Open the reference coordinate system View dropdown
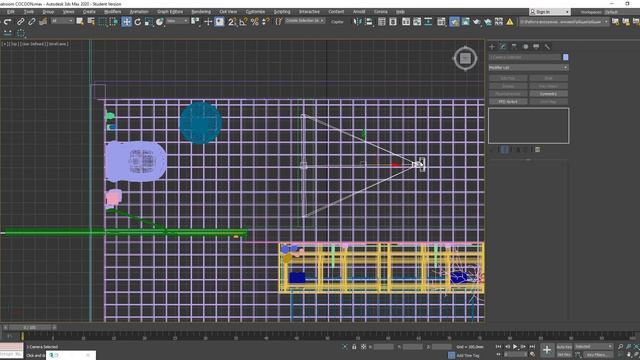 [177, 21]
